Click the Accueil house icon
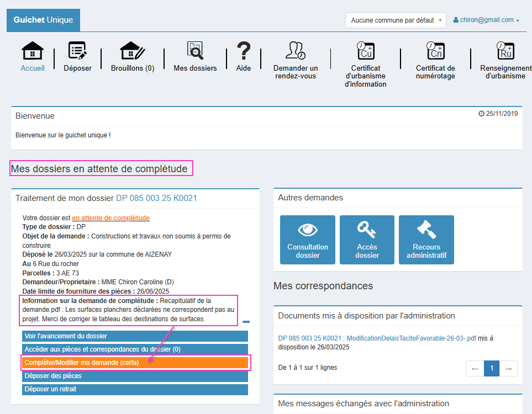Viewport: 532px width, 414px height. pyautogui.click(x=33, y=51)
